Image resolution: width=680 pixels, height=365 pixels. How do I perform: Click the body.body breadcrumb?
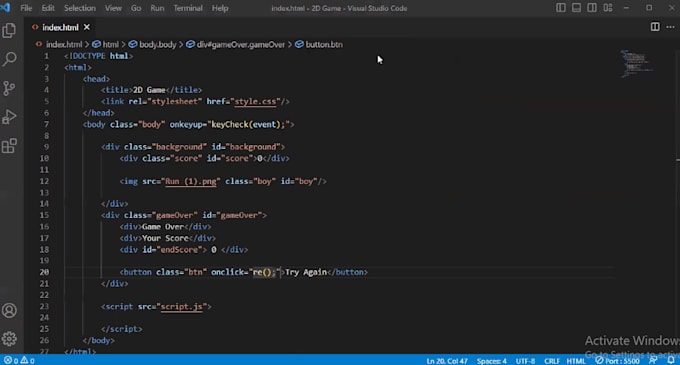coord(157,45)
